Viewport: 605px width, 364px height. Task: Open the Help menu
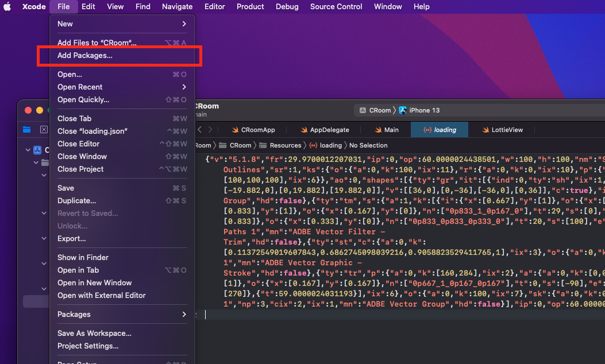point(421,6)
